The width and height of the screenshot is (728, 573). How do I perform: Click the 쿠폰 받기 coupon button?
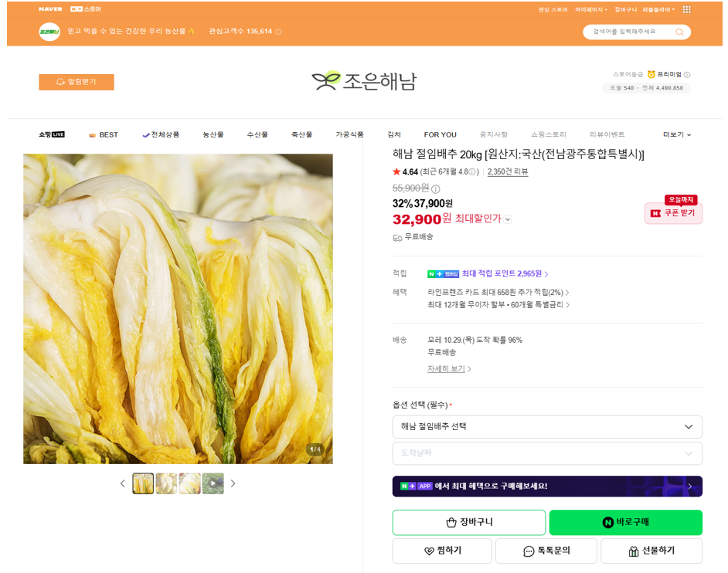[673, 213]
